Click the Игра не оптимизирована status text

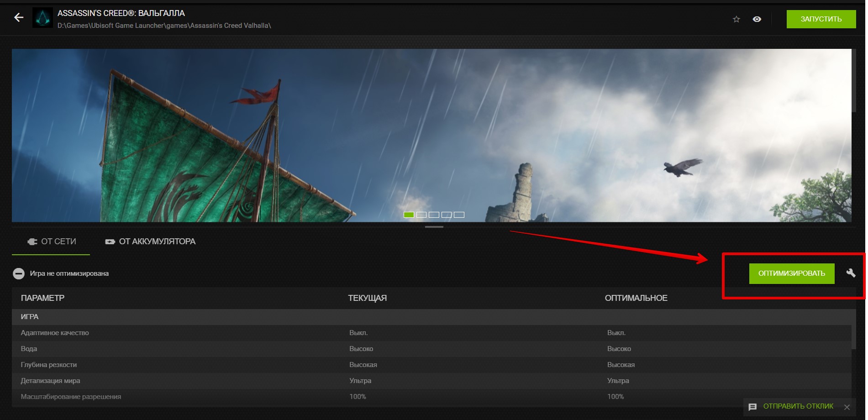pos(69,273)
